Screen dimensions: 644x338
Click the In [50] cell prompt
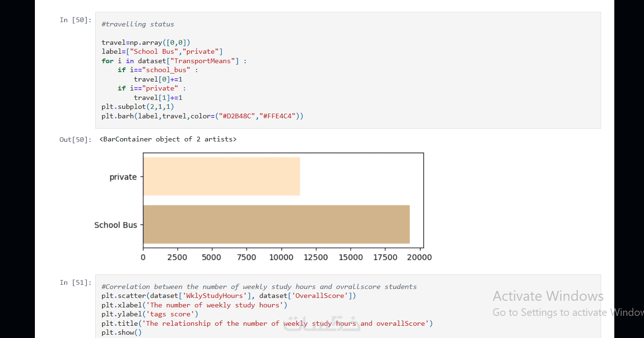click(75, 20)
